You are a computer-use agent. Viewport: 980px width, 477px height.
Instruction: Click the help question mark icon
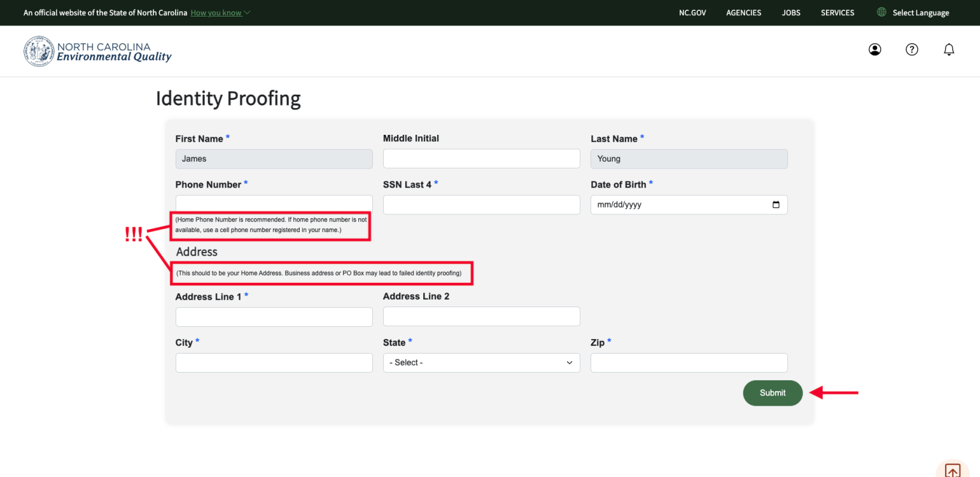pos(911,49)
